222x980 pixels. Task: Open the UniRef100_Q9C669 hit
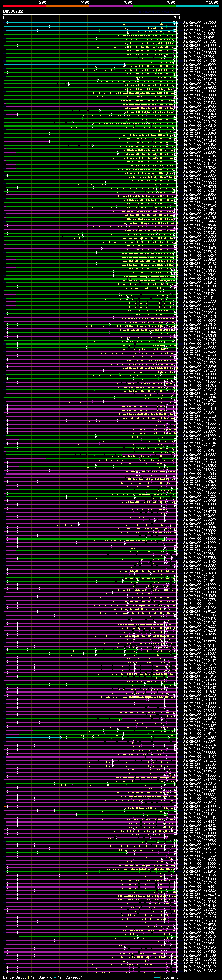(199, 26)
